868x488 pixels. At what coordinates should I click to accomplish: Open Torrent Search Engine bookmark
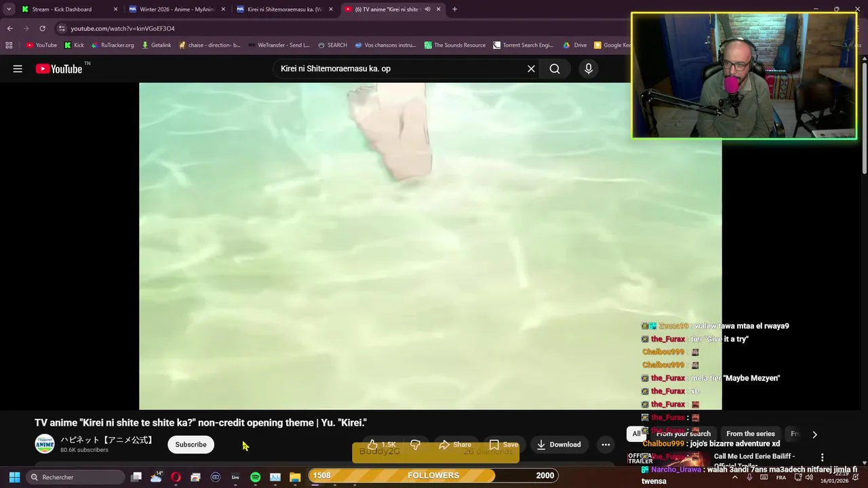524,45
